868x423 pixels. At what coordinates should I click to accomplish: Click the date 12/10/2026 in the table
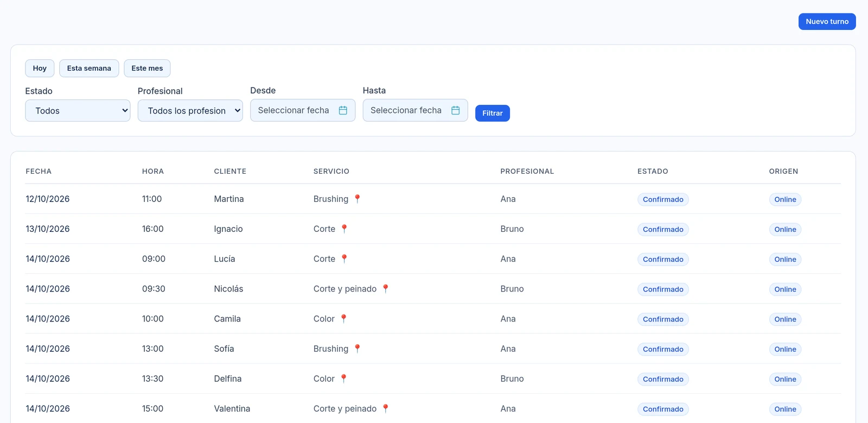pos(48,199)
